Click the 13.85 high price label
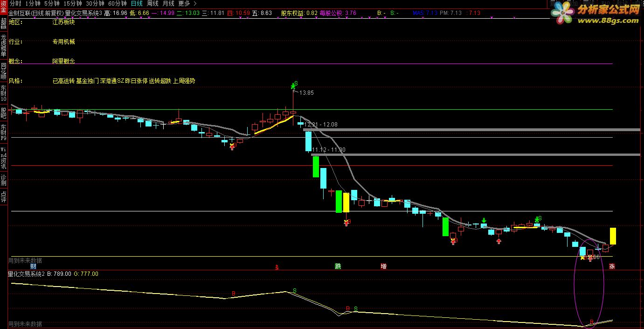Screen dimensions: 644x329 (x=306, y=93)
